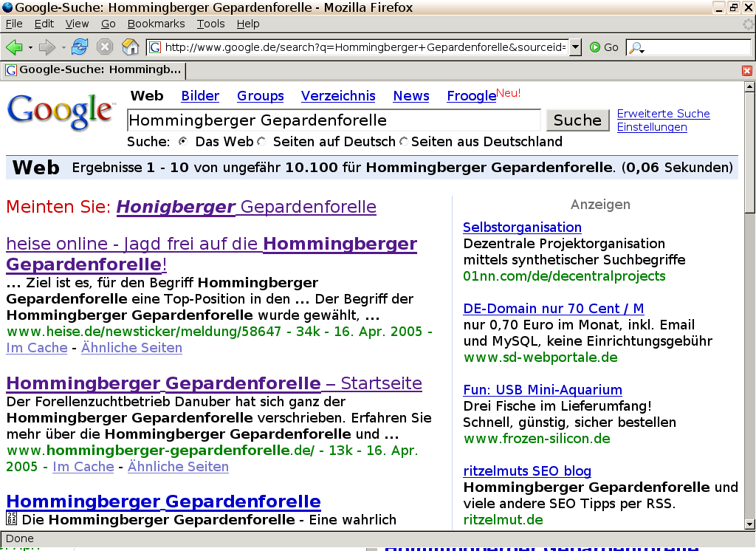
Task: Open Ähnliche Seiten link for Startseite result
Action: click(178, 467)
